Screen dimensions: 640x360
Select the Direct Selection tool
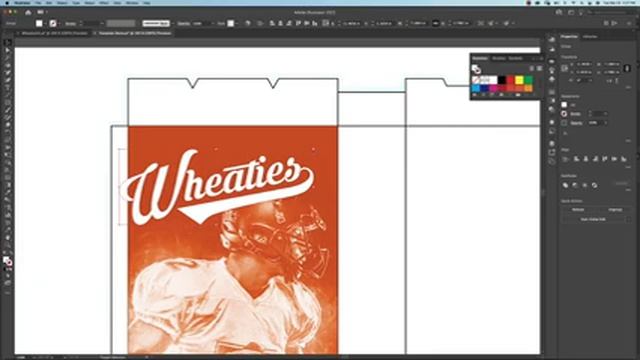coord(7,51)
